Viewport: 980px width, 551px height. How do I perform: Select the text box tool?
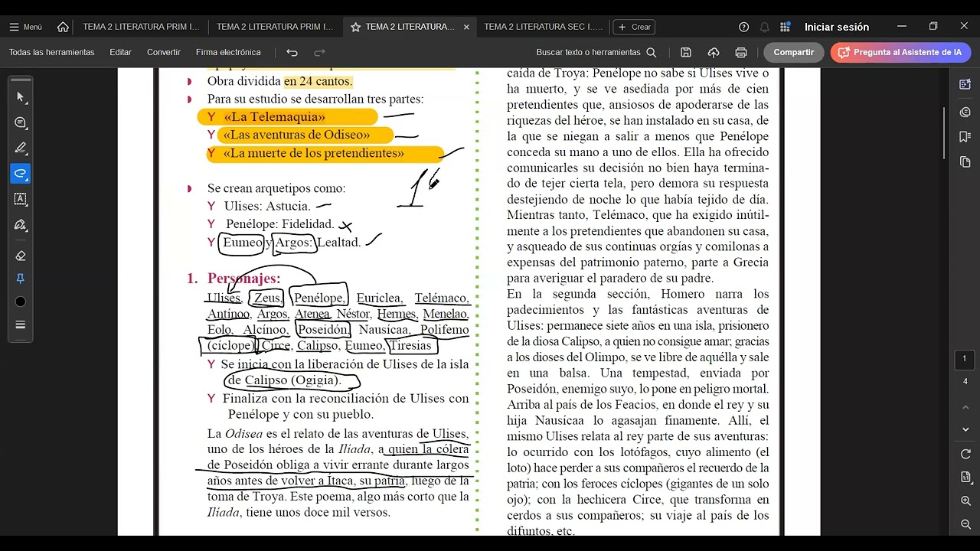tap(21, 199)
